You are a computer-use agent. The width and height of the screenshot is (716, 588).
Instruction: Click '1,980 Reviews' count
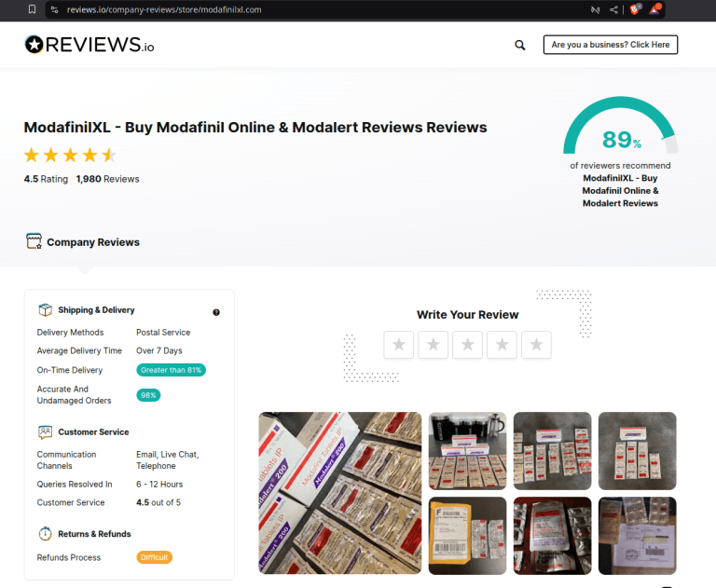pos(107,179)
